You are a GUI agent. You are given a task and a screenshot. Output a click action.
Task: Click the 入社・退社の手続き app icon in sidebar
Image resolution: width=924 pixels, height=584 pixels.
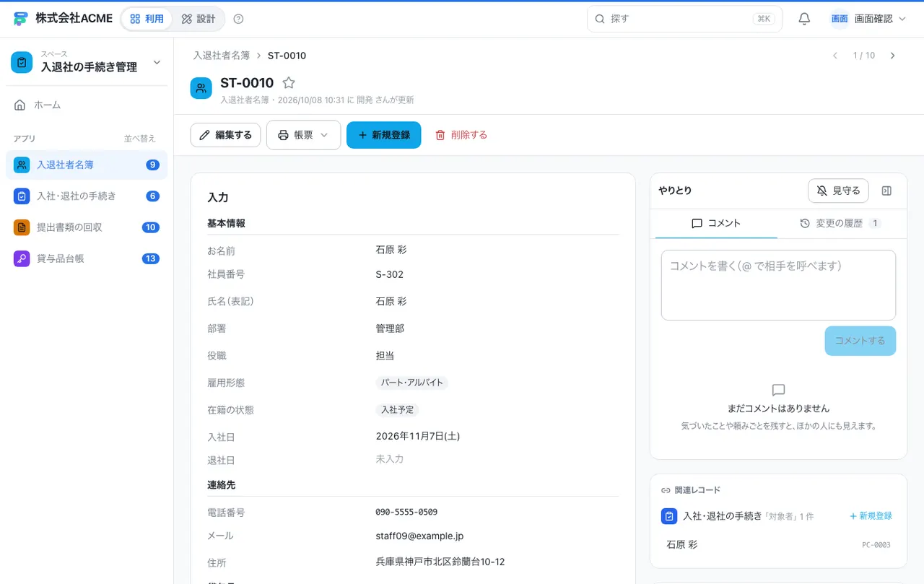[x=22, y=196]
